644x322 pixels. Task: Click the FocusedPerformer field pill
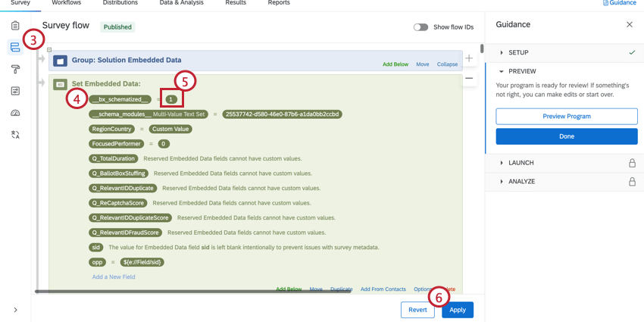tap(117, 144)
